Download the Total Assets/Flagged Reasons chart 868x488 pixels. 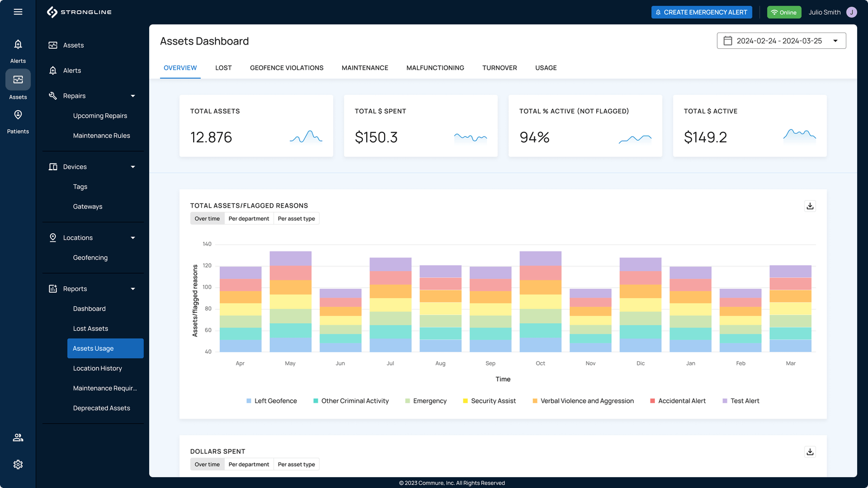(x=810, y=206)
